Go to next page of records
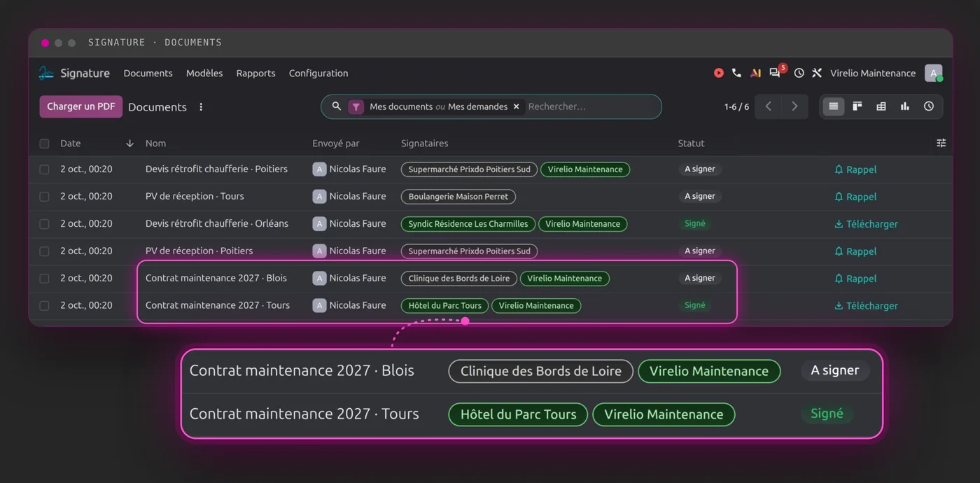Screen dimensions: 980x483 coord(794,106)
